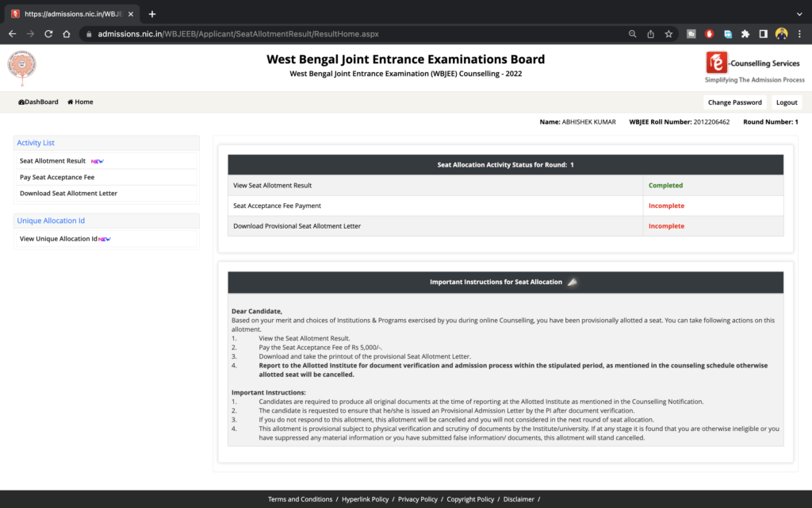Go to Home in the navigation bar

(80, 102)
